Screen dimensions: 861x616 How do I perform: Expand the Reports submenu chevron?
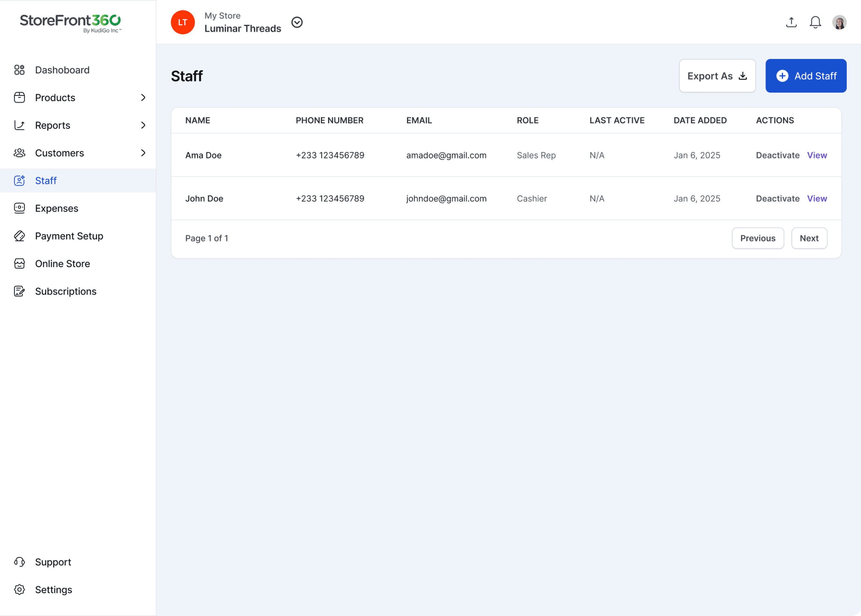pos(143,125)
